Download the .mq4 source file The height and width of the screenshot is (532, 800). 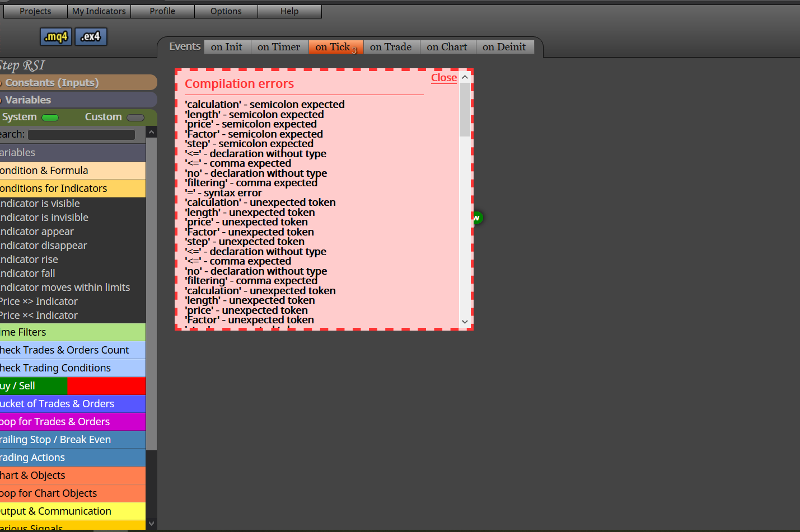(x=56, y=37)
